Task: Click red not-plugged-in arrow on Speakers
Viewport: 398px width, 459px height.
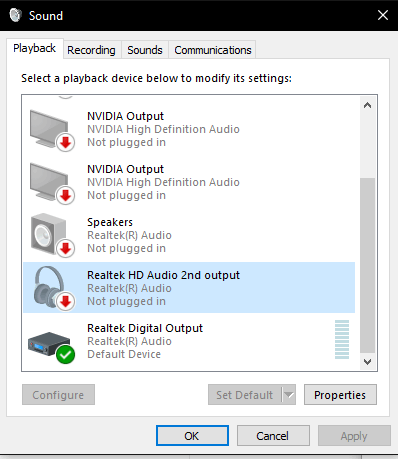Action: (x=65, y=249)
